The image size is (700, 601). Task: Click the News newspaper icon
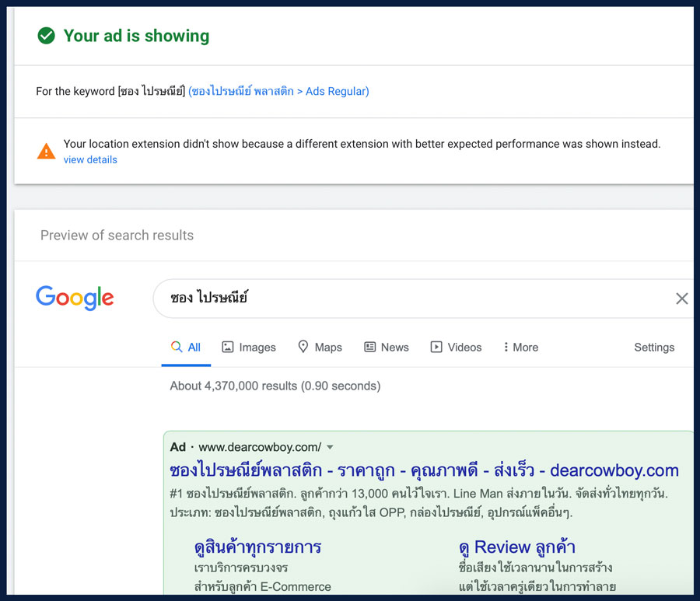pyautogui.click(x=369, y=347)
